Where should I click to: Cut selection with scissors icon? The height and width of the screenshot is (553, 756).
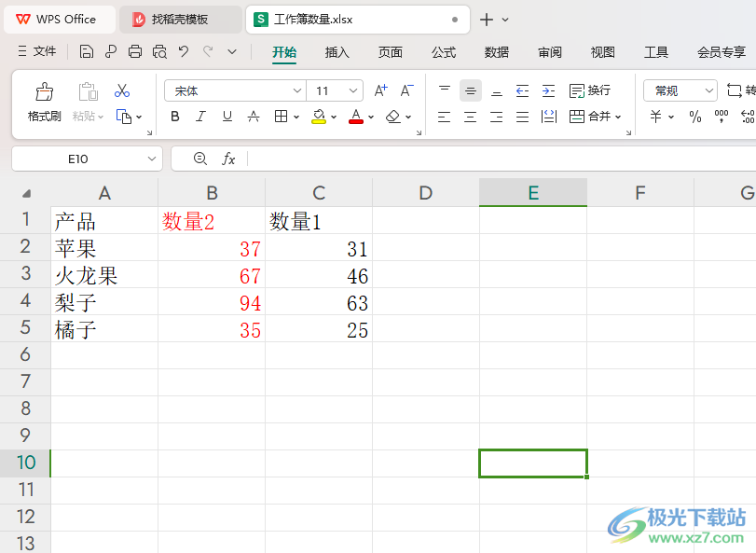(x=122, y=90)
